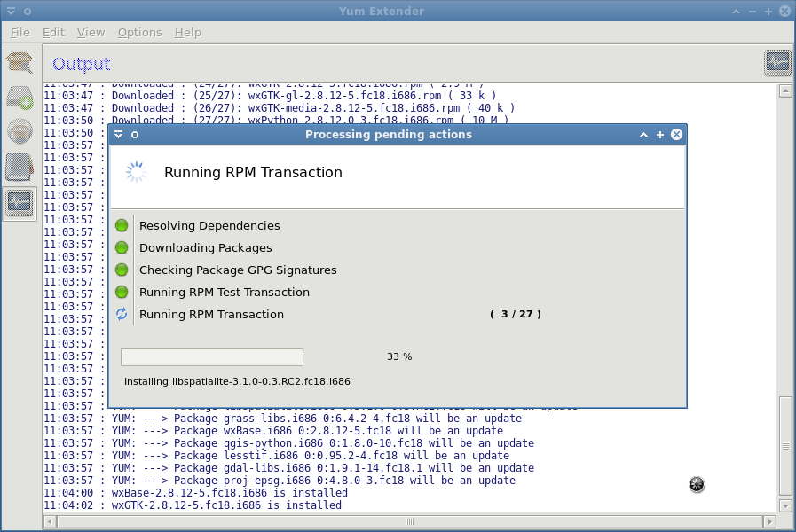Open the Processing pending actions dialog window menu
796x532 pixels.
pos(118,135)
